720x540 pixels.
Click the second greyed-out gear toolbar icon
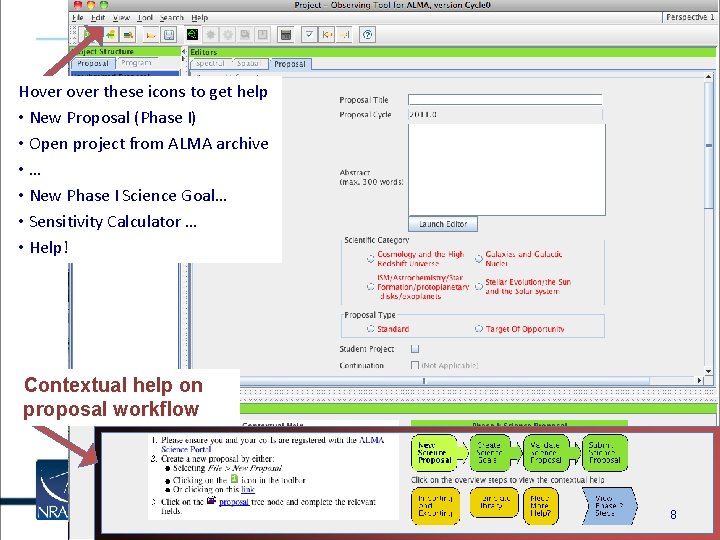coord(228,34)
